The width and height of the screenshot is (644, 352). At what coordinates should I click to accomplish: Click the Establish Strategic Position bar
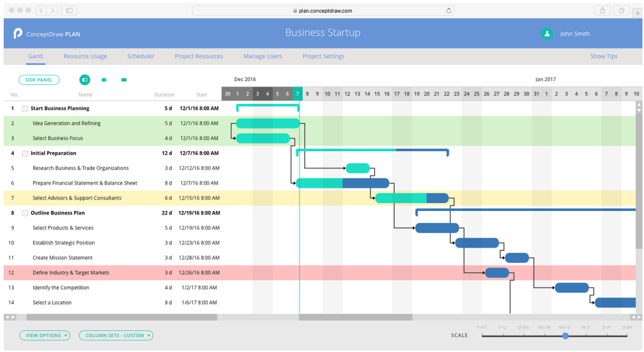[477, 243]
